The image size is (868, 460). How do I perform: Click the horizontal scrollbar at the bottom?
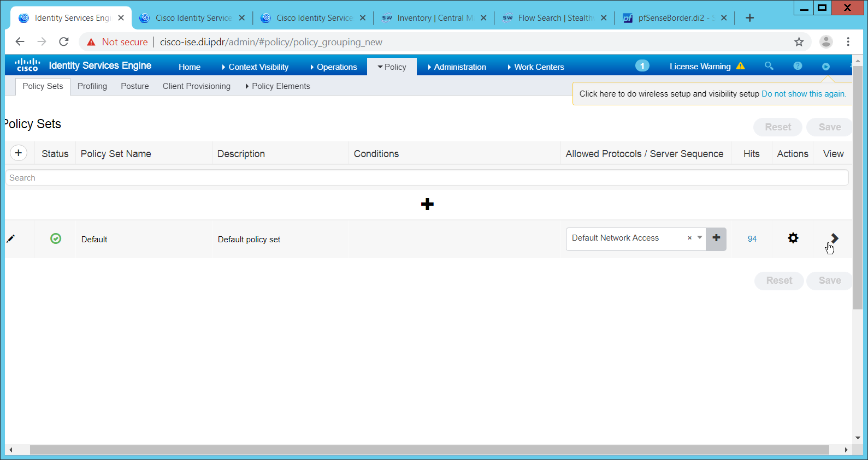tap(429, 450)
